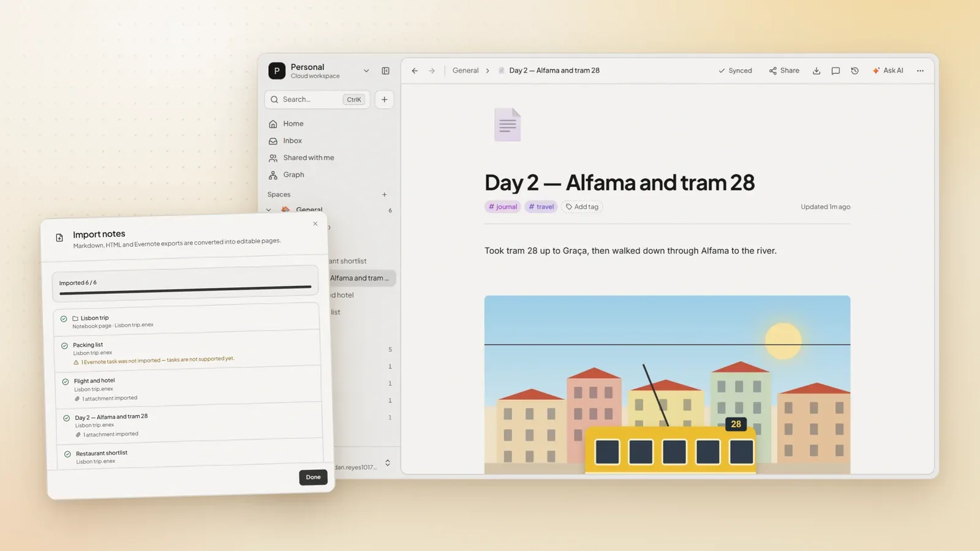This screenshot has height=551, width=980.
Task: Select Flight and hotel import row
Action: click(x=188, y=388)
